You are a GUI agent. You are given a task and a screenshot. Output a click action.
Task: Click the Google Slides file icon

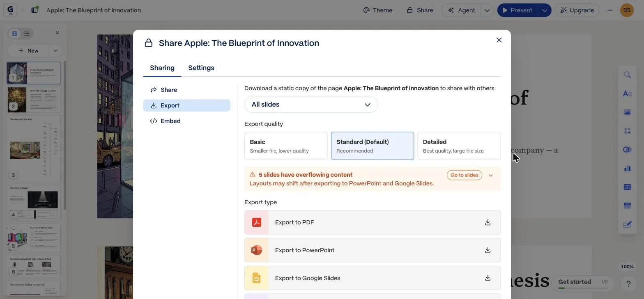click(x=257, y=278)
